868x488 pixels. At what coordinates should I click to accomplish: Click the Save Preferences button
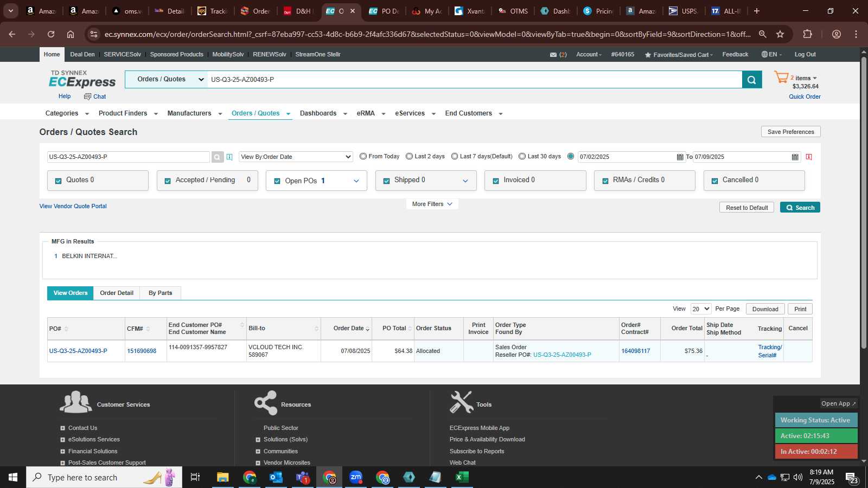(791, 132)
